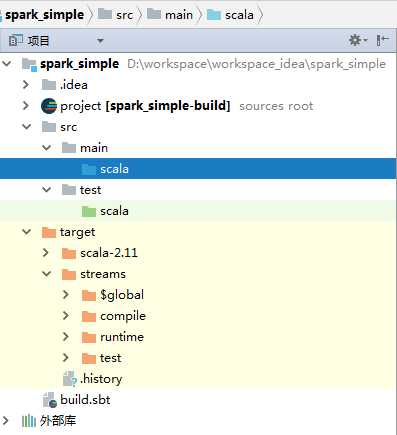Click the test folder icon under src

pos(69,190)
